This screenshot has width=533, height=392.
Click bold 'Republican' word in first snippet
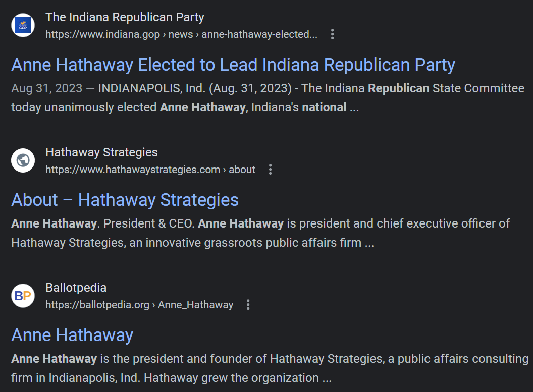[x=399, y=88]
